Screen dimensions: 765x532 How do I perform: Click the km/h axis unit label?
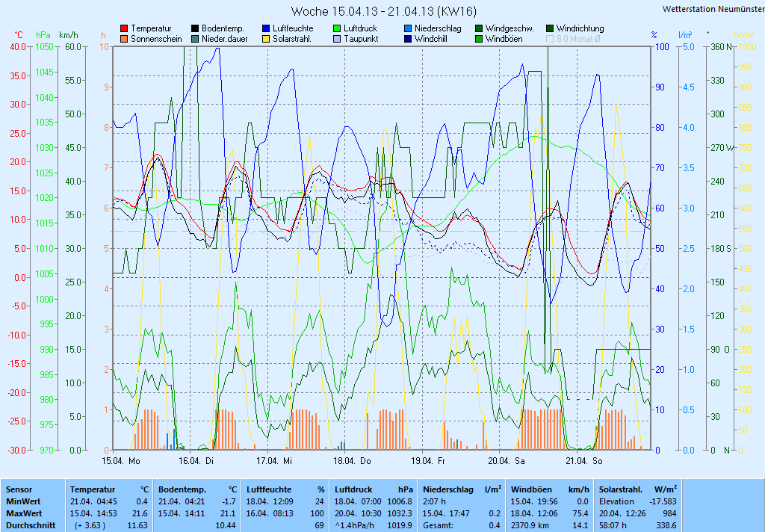click(x=68, y=35)
